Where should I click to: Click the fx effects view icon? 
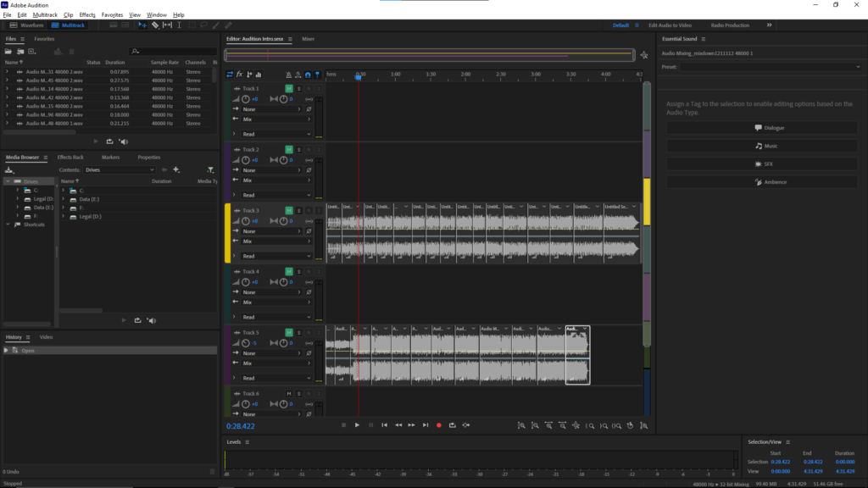tap(239, 75)
